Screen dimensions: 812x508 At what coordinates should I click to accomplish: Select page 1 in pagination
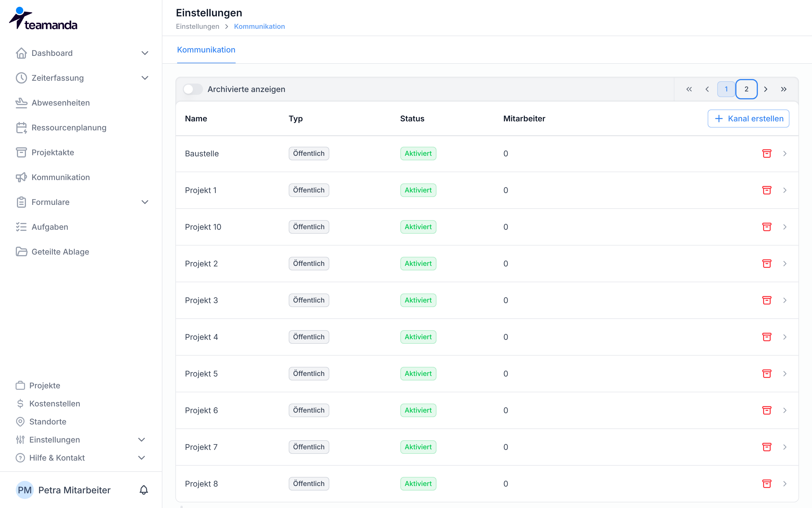(x=726, y=89)
